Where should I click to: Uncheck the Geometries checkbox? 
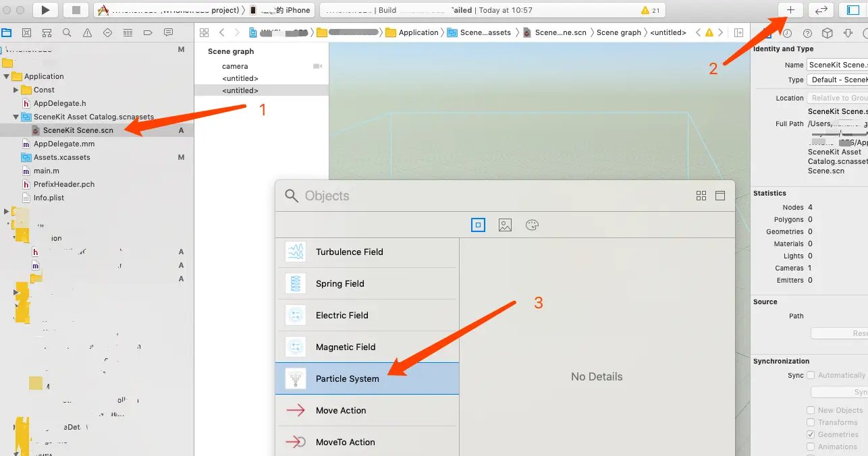point(811,434)
